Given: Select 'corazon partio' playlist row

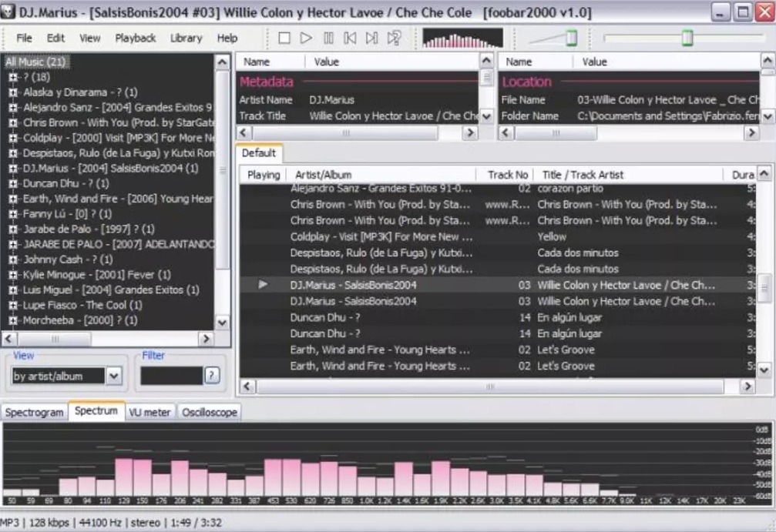Looking at the screenshot, I should click(x=497, y=189).
